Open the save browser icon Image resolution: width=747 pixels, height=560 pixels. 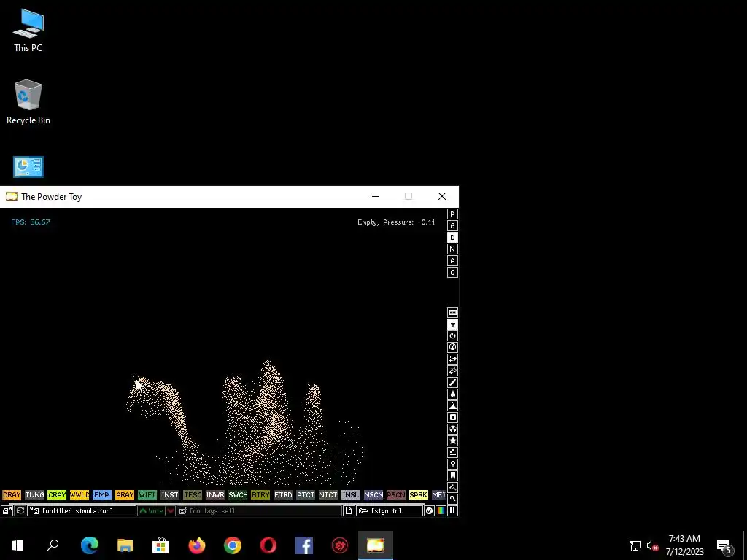pos(7,511)
